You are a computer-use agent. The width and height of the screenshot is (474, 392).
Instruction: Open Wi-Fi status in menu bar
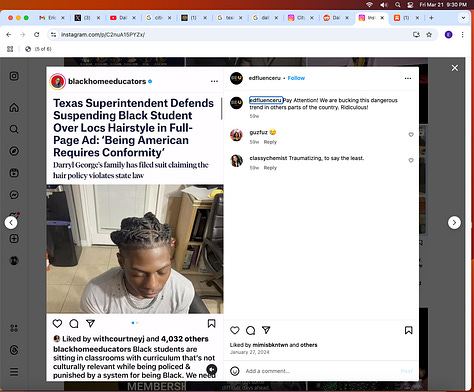[369, 5]
